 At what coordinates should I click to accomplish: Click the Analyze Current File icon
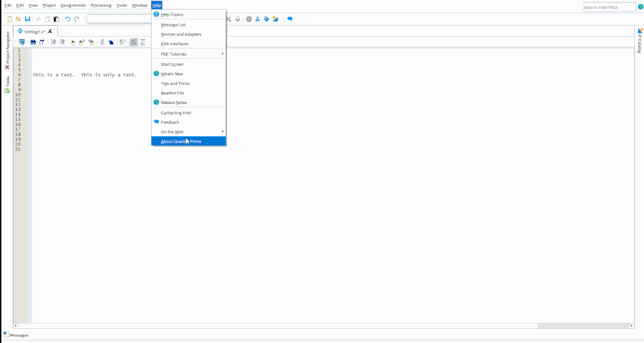point(123,42)
